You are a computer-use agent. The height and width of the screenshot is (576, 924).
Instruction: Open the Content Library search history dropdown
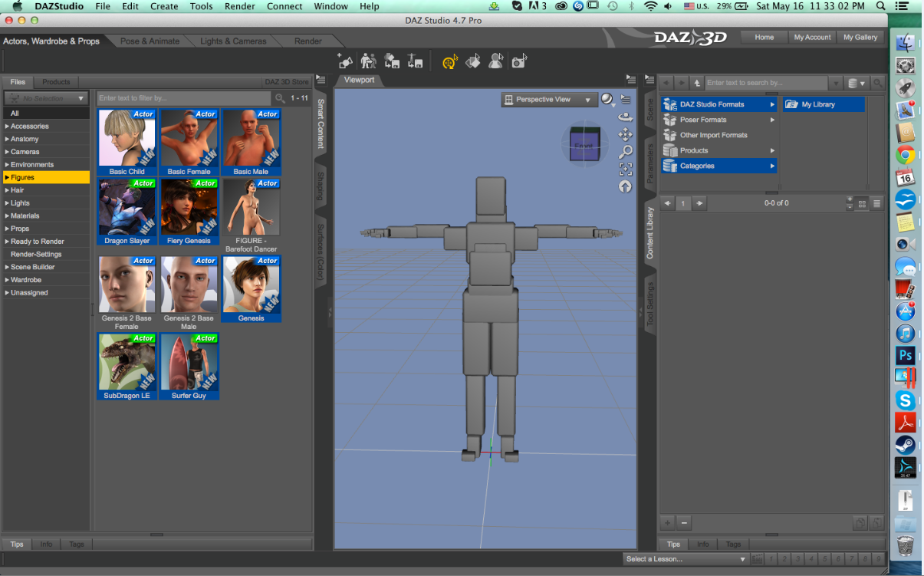[835, 83]
